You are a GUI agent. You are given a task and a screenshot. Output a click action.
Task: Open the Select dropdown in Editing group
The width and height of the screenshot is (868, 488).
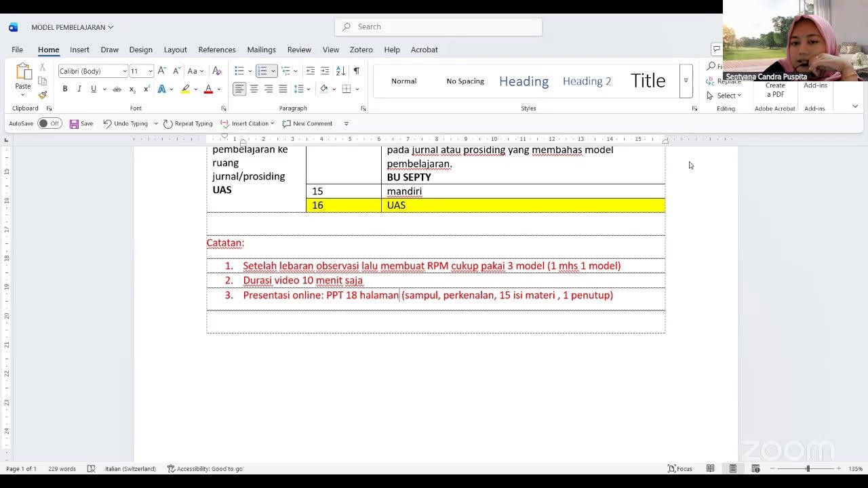725,96
